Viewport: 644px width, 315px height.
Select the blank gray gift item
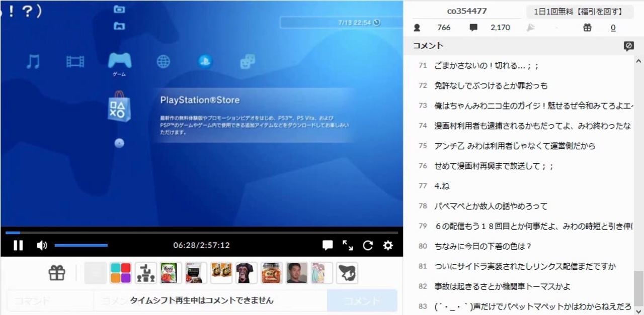(x=95, y=273)
